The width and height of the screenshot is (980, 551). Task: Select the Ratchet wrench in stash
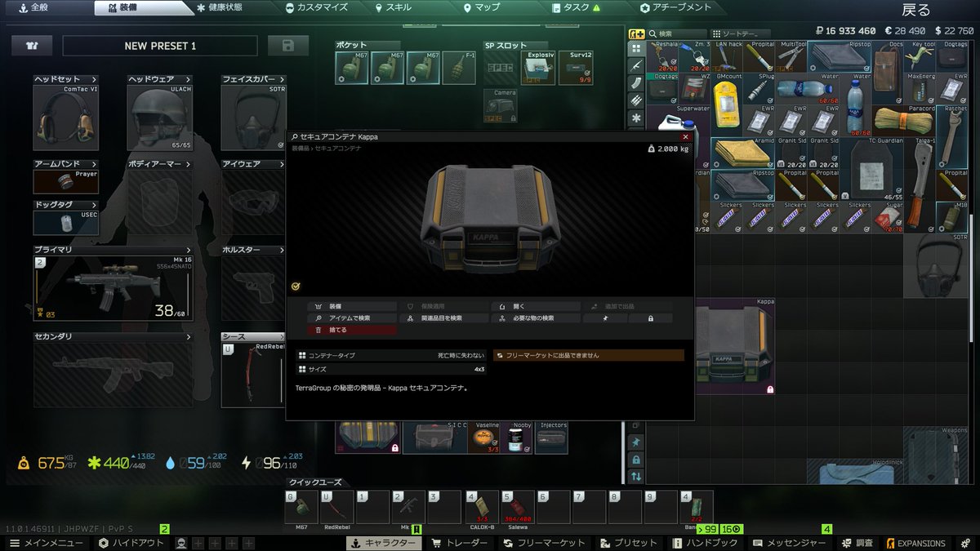tap(952, 136)
